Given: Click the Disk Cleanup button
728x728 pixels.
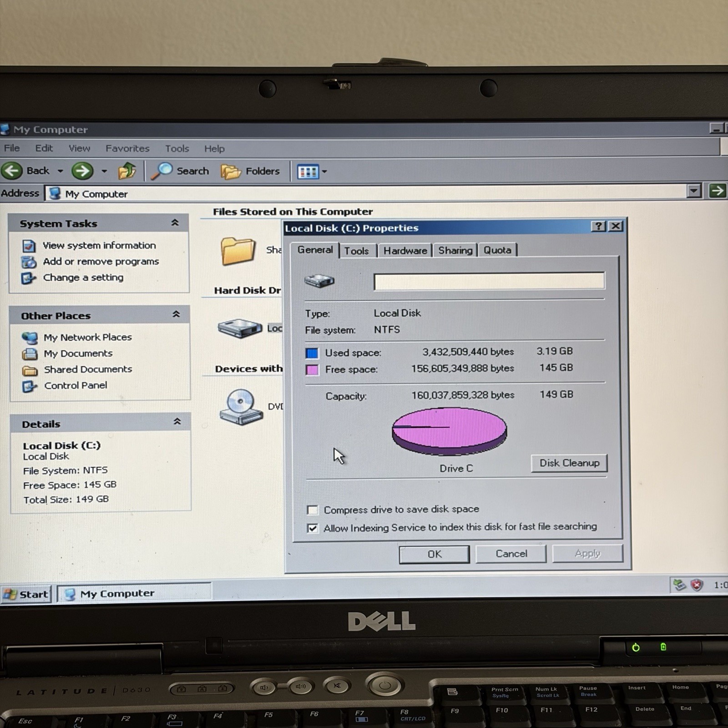Looking at the screenshot, I should 569,463.
